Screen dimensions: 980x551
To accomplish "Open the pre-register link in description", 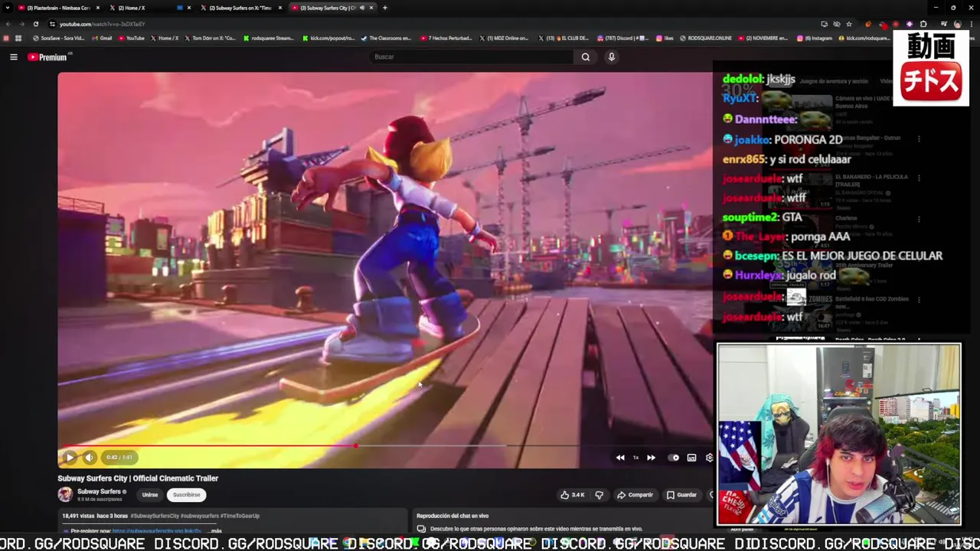I will click(157, 530).
